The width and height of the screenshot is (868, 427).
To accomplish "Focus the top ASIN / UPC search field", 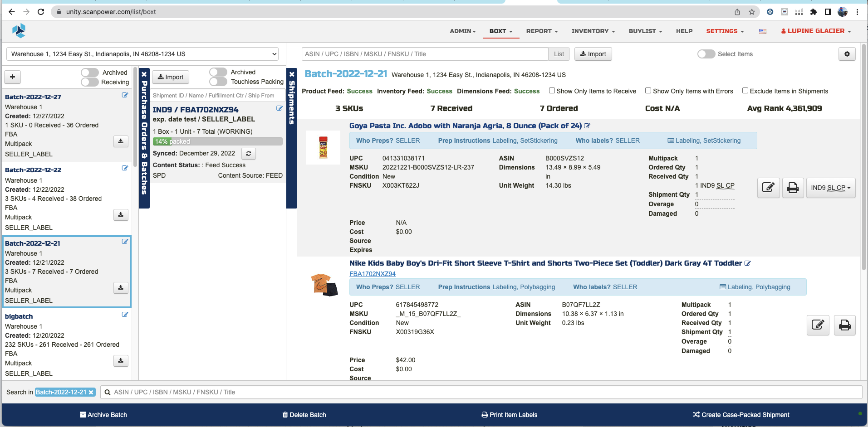I will point(425,54).
